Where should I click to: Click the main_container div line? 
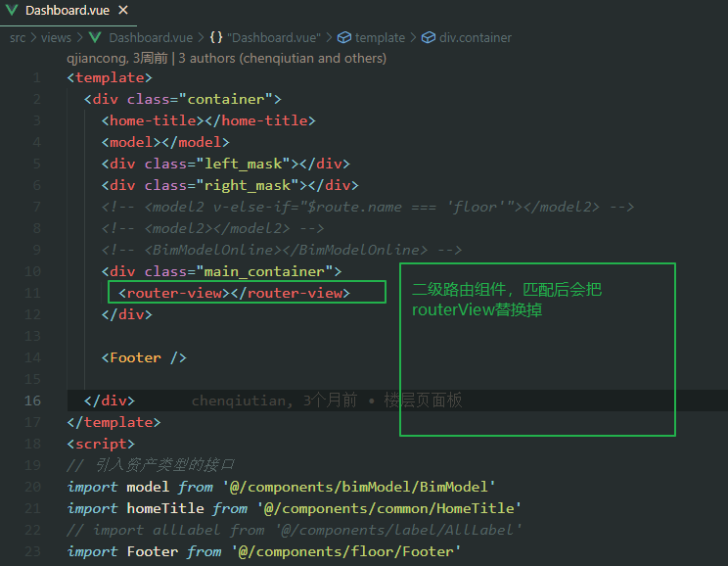click(x=221, y=271)
